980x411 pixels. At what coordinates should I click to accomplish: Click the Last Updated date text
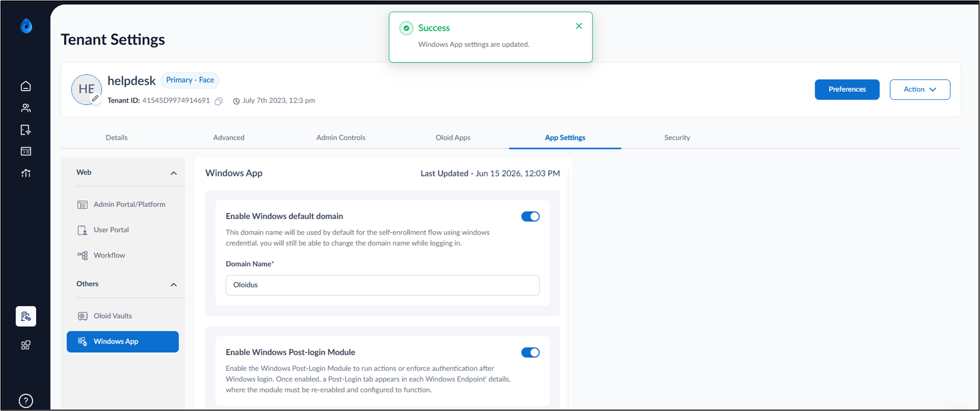pyautogui.click(x=490, y=173)
